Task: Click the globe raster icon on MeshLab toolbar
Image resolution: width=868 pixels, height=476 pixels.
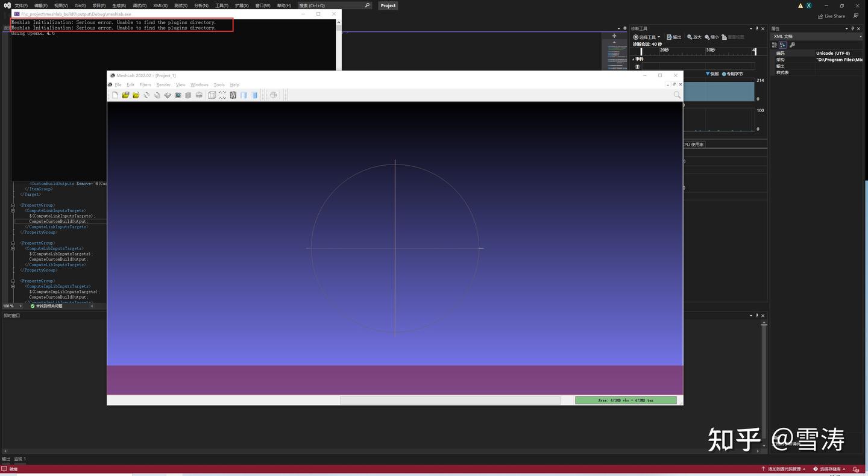Action: tap(273, 95)
